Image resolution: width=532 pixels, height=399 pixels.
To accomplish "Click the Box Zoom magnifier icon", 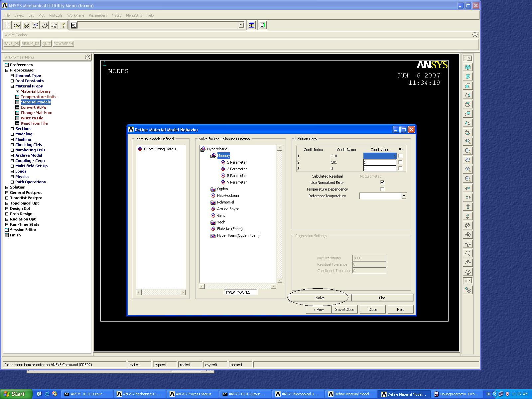I will pos(468,151).
